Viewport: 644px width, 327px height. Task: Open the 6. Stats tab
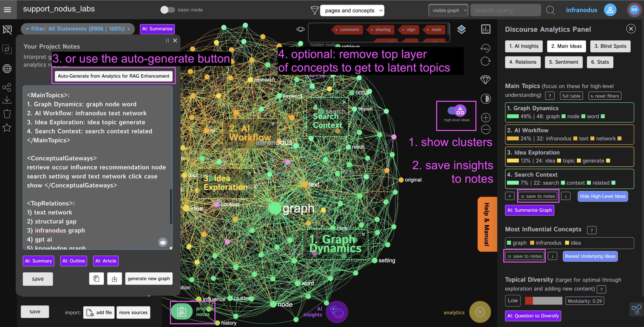pos(600,62)
